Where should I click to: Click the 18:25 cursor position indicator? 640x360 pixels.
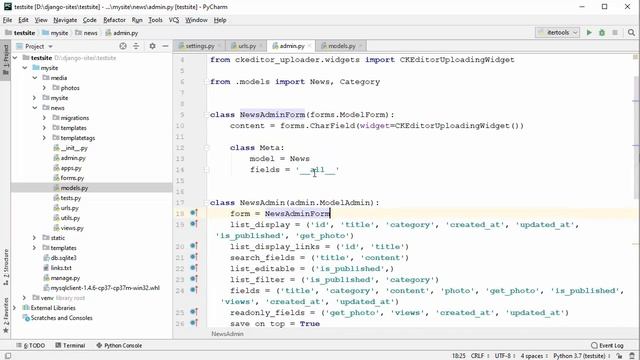(x=459, y=356)
